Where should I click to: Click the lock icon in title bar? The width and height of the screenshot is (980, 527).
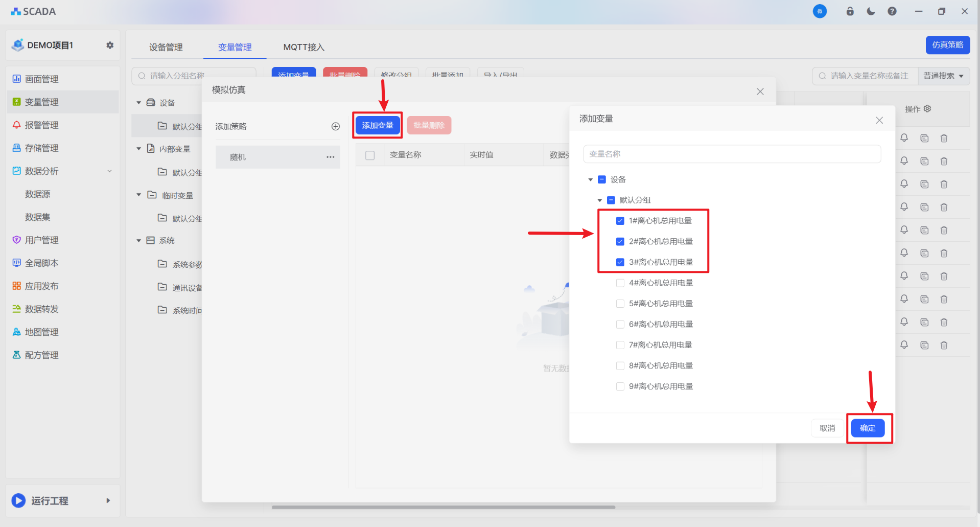tap(850, 11)
